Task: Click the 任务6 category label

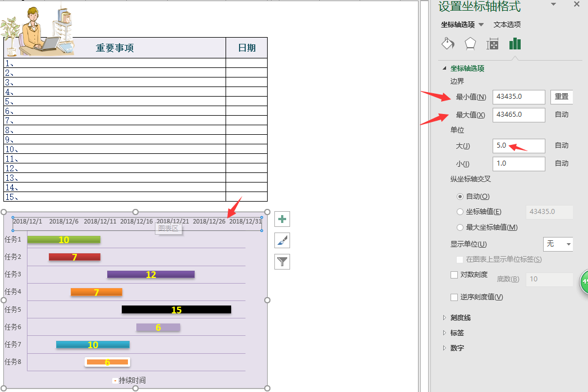Action: (13, 327)
